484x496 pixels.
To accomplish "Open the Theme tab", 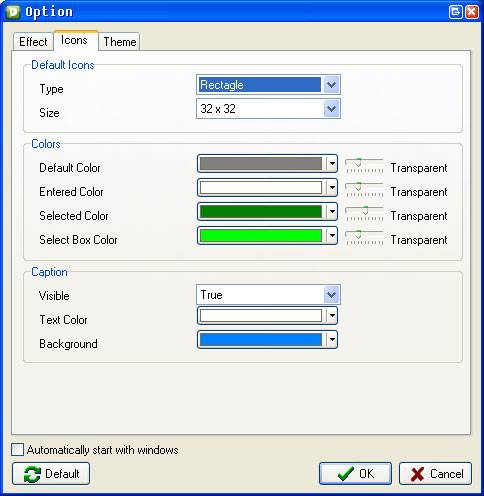I will pyautogui.click(x=119, y=42).
